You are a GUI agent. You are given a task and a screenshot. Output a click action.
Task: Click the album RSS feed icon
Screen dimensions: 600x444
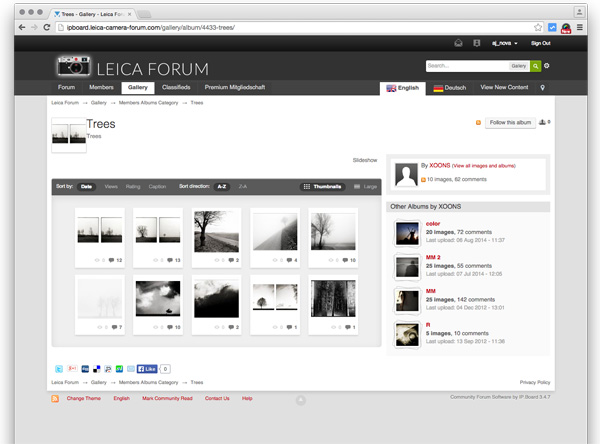tap(478, 122)
